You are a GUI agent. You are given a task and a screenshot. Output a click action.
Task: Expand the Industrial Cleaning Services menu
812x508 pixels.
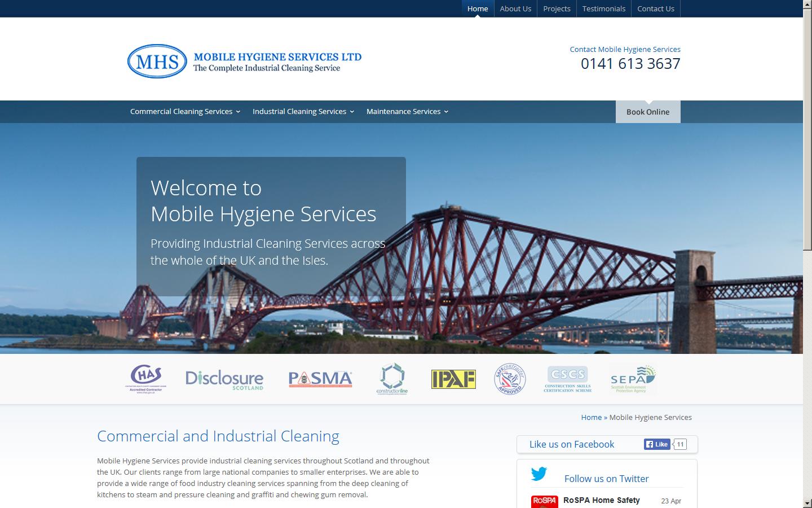click(303, 111)
